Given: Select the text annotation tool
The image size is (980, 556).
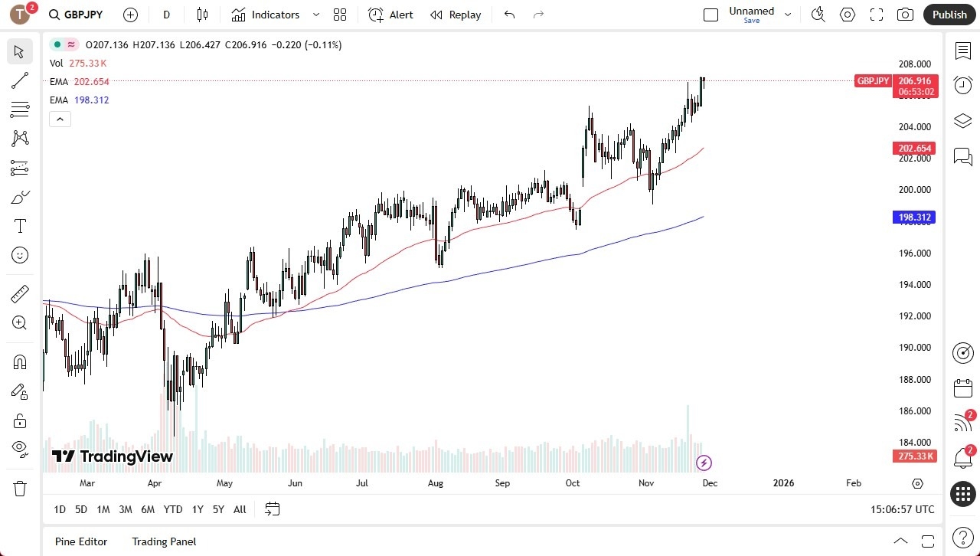Looking at the screenshot, I should [x=19, y=225].
